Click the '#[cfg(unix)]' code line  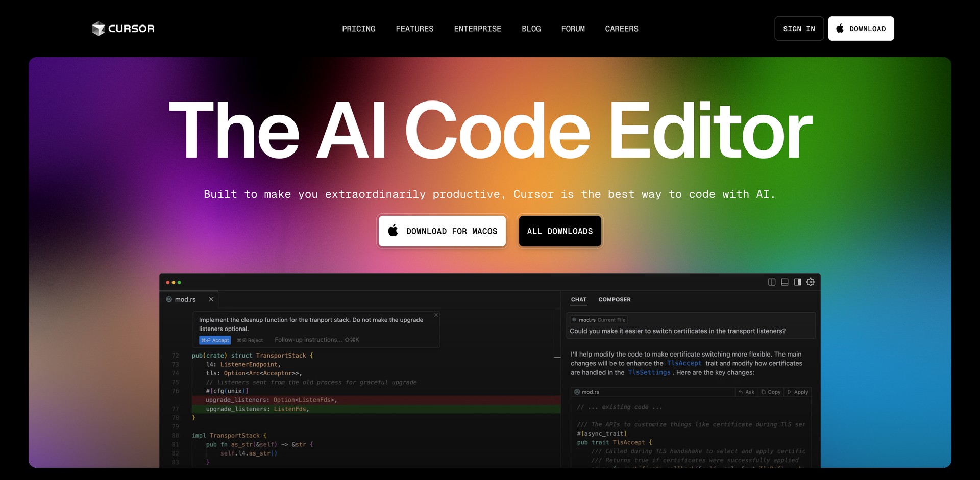click(227, 391)
